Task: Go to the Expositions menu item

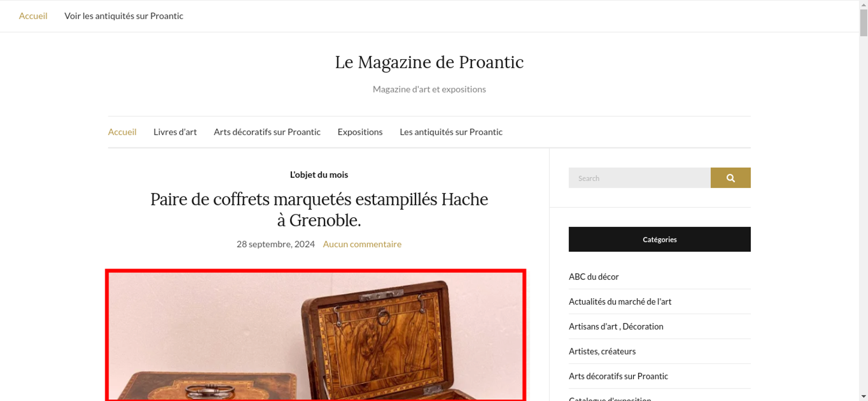Action: click(x=360, y=132)
